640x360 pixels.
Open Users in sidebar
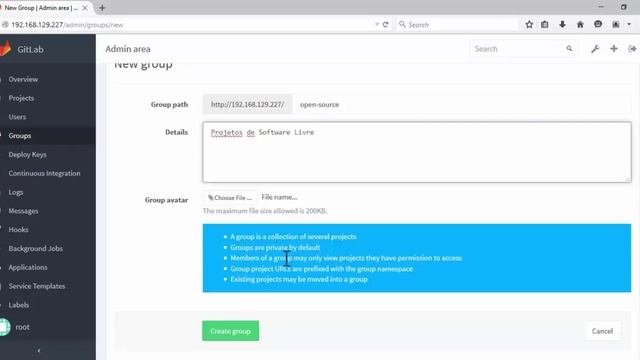click(17, 117)
